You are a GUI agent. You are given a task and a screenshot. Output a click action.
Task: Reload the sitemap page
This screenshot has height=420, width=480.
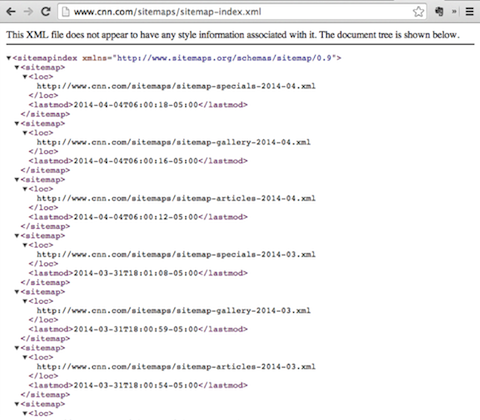click(46, 12)
